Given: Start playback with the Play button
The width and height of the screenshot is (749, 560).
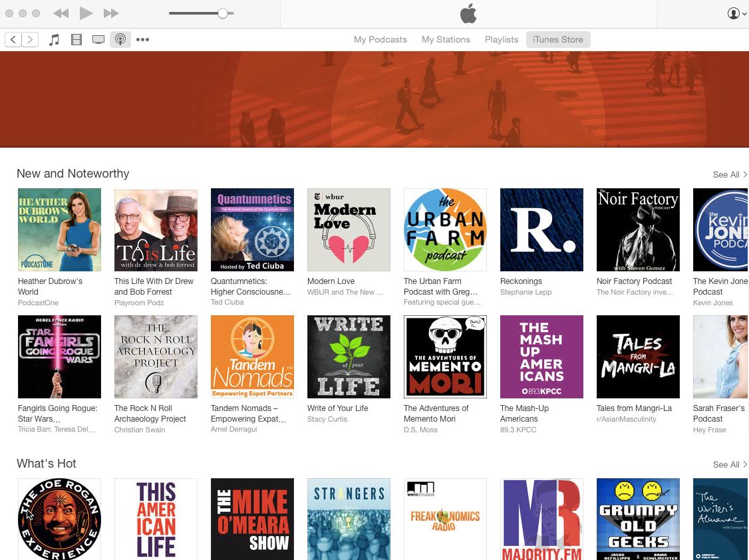Looking at the screenshot, I should pyautogui.click(x=86, y=13).
